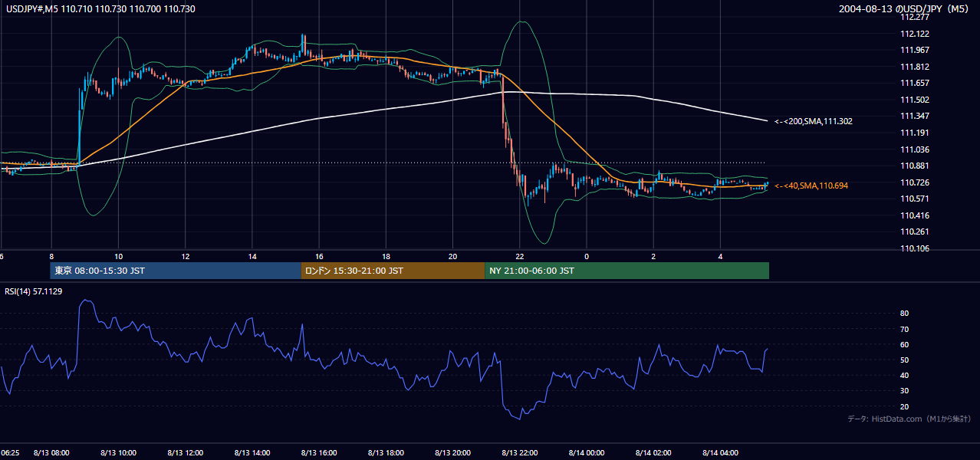Viewport: 980px width, 460px height.
Task: Click the 2004-08-13 のUSD/JPY (M5) heading
Action: pyautogui.click(x=904, y=9)
